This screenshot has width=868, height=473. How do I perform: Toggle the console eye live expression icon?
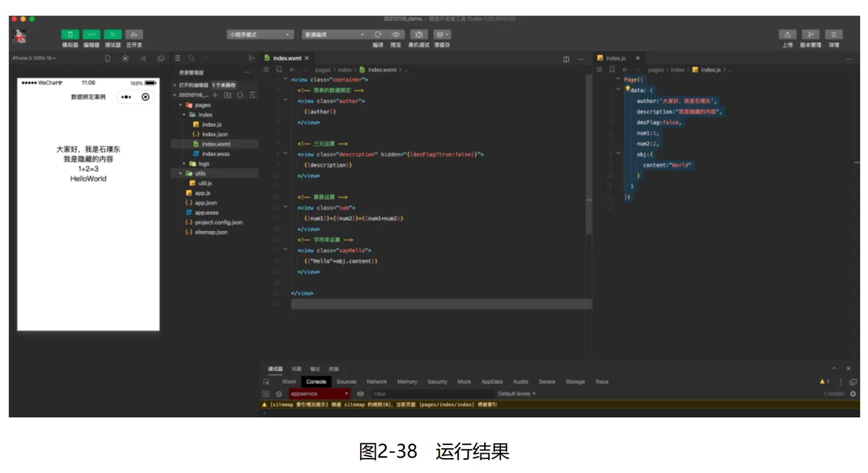point(360,394)
